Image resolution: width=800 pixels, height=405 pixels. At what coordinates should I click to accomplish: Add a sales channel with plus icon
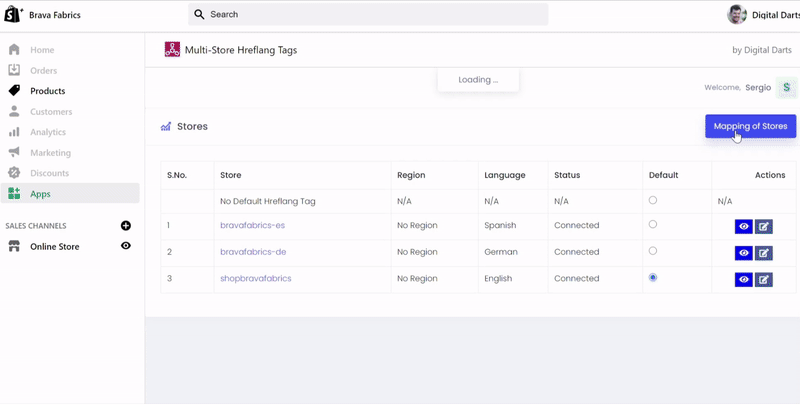(x=126, y=225)
